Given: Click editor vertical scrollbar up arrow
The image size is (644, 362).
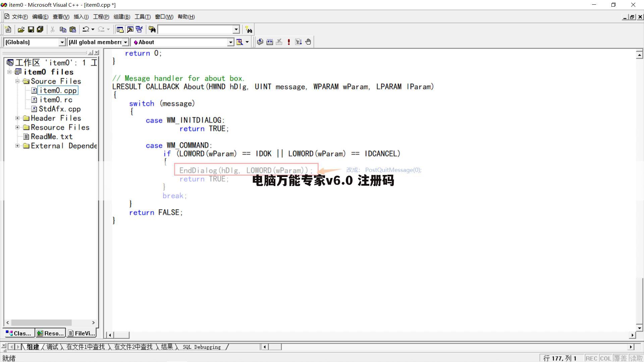Looking at the screenshot, I should [639, 55].
